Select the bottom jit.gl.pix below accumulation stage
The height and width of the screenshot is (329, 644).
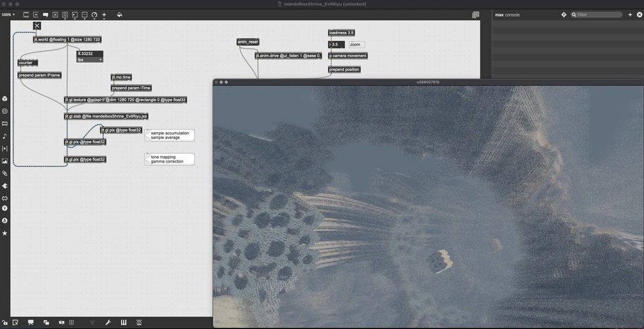pyautogui.click(x=85, y=159)
